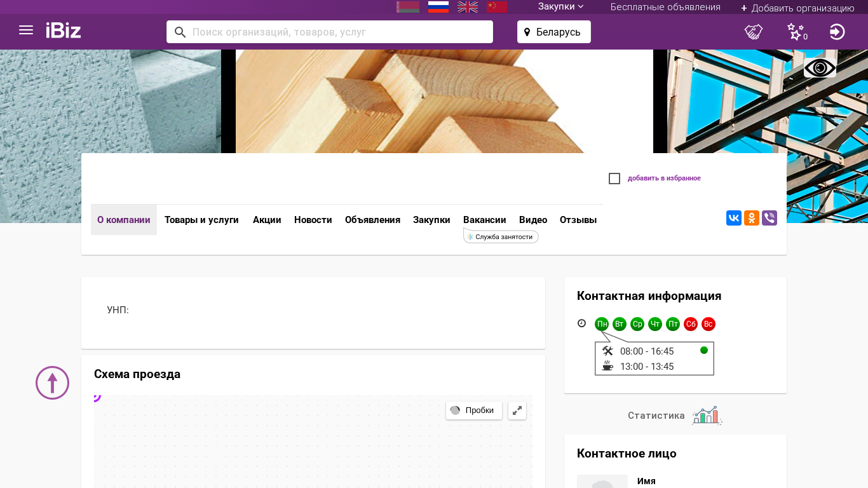The width and height of the screenshot is (868, 488).
Task: Click the handshake partners icon
Action: click(x=754, y=32)
